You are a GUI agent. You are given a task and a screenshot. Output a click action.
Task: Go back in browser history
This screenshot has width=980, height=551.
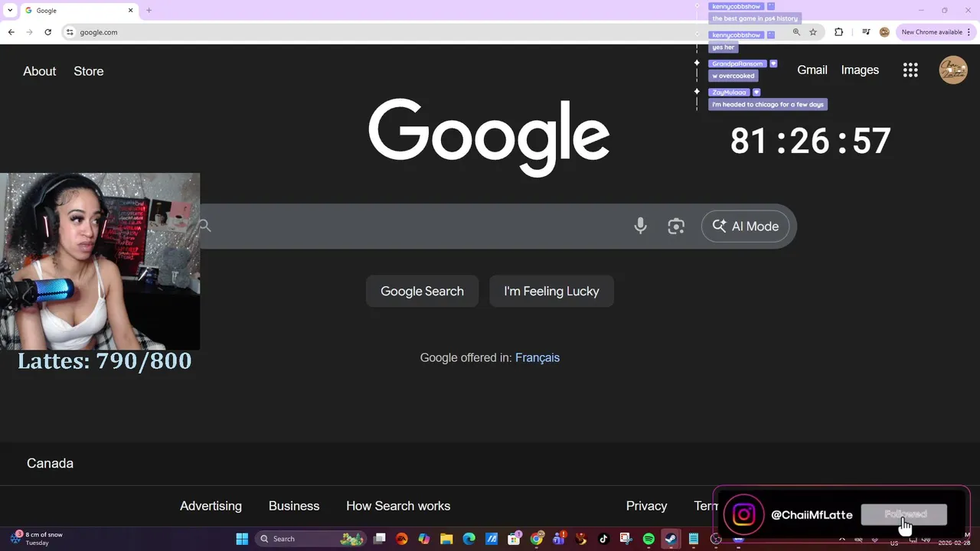[x=11, y=32]
